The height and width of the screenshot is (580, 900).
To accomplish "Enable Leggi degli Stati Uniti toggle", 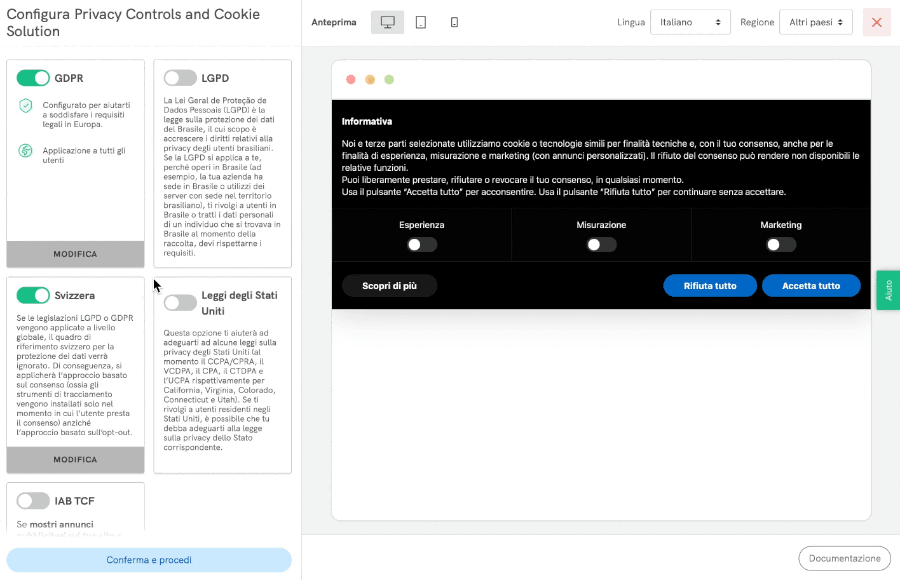I will (180, 302).
